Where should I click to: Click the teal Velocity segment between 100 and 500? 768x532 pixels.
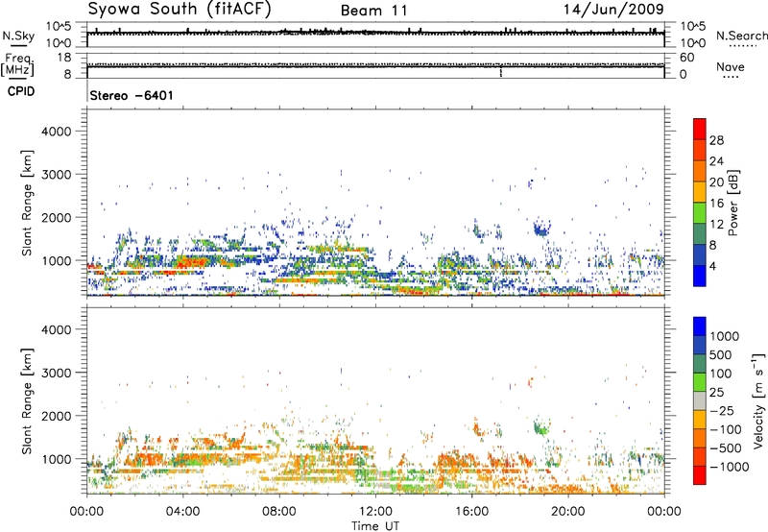pos(700,364)
